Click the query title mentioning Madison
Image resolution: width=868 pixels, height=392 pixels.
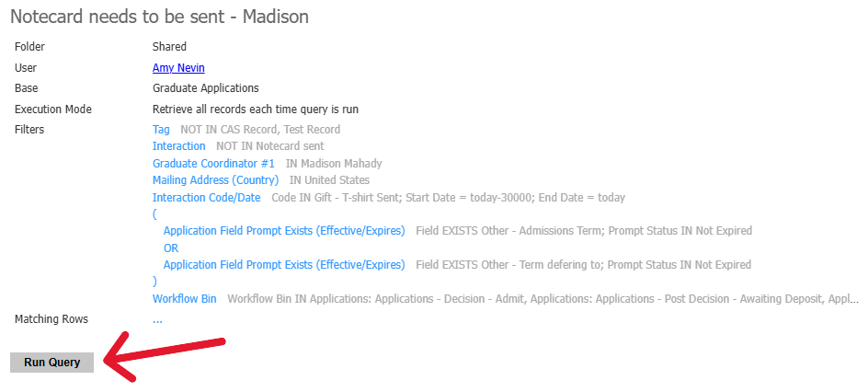pos(159,17)
